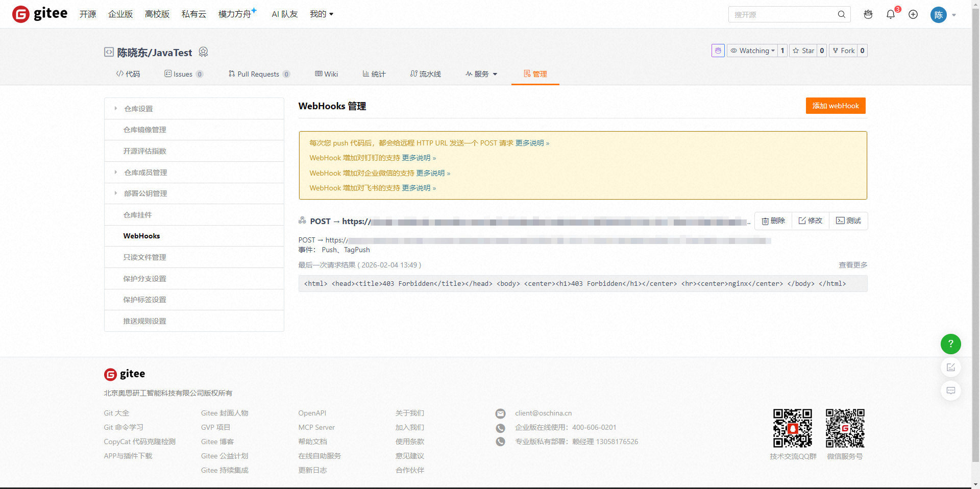Click the search magnifier icon
The image size is (980, 489).
tap(842, 15)
